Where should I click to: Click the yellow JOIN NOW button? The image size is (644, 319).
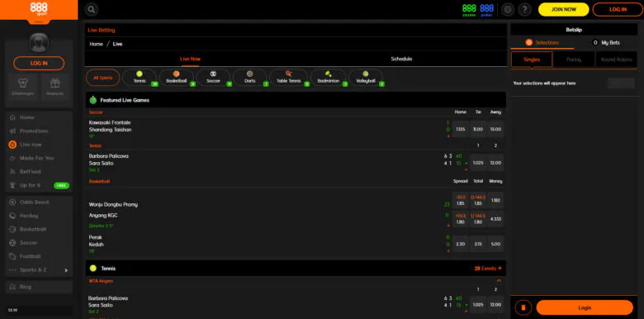tap(563, 9)
